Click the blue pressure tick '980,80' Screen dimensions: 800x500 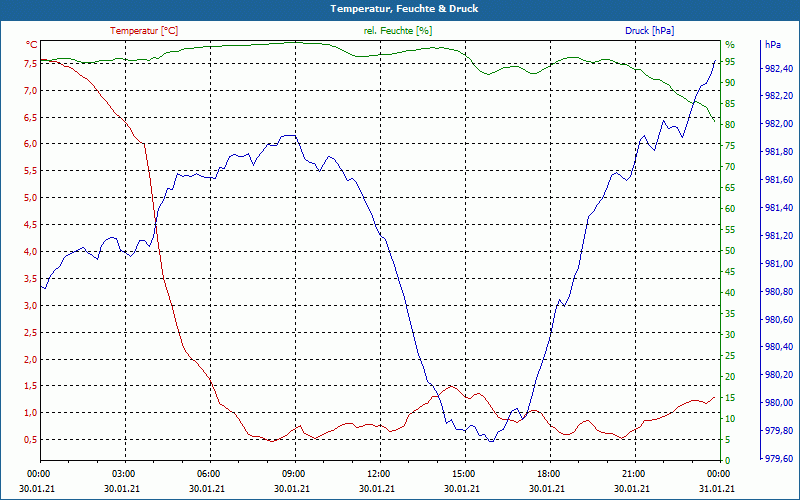click(x=779, y=291)
